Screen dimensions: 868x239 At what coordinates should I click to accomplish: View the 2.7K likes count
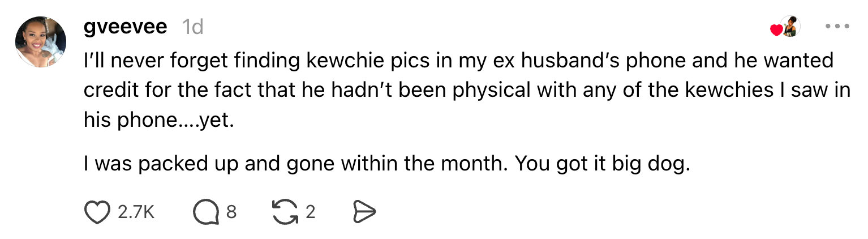136,212
